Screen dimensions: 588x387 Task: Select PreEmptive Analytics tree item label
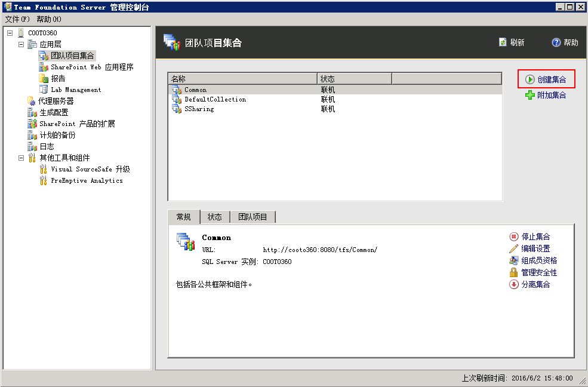click(x=87, y=180)
